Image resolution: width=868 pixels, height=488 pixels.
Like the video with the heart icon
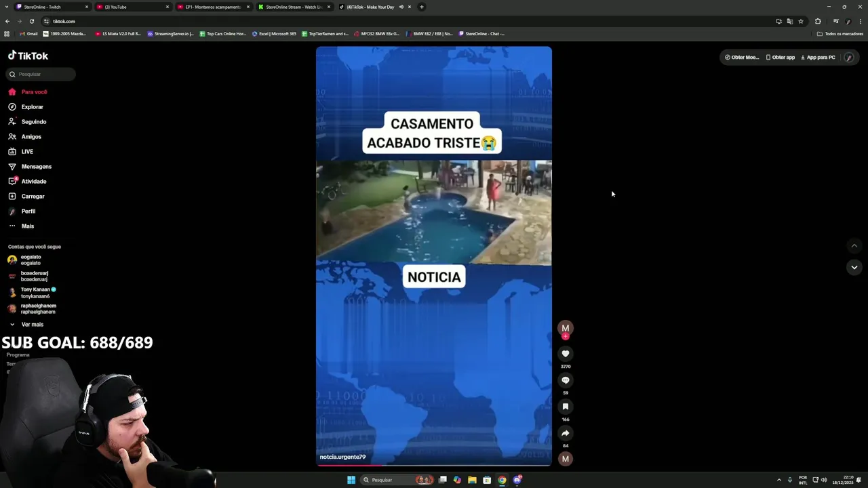[x=565, y=353]
